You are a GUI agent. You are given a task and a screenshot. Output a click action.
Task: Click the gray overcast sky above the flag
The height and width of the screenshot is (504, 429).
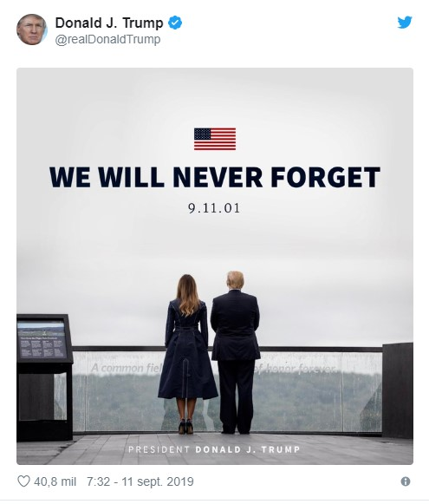point(215,96)
